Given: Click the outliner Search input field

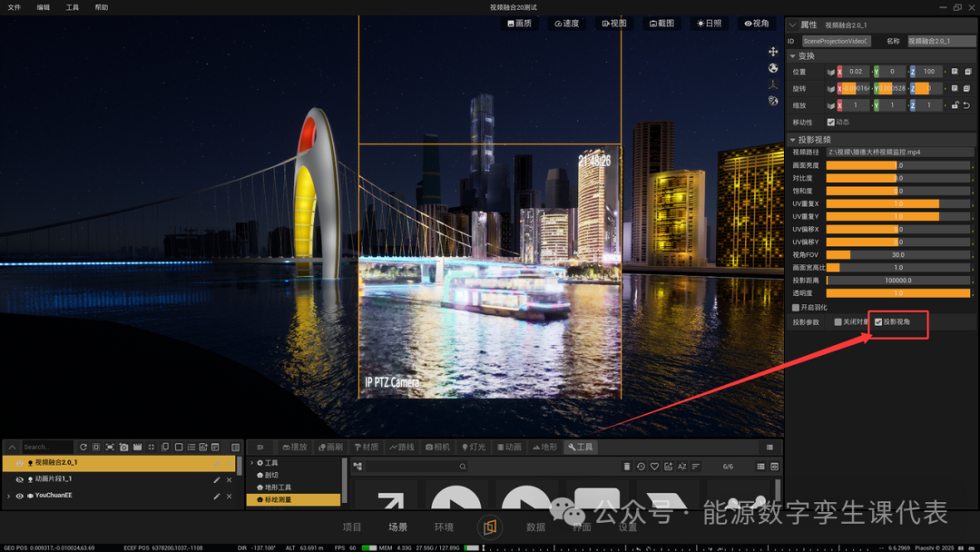Looking at the screenshot, I should tap(47, 447).
